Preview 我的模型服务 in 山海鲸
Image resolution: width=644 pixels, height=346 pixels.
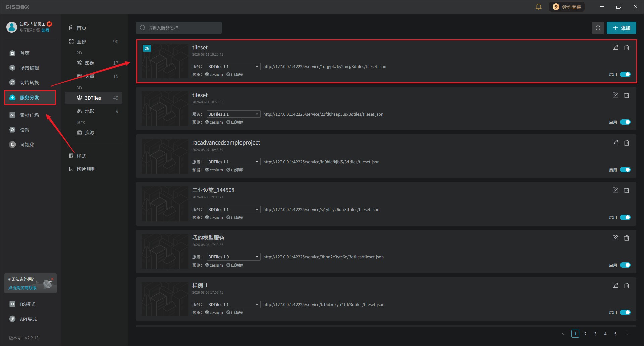click(x=235, y=265)
